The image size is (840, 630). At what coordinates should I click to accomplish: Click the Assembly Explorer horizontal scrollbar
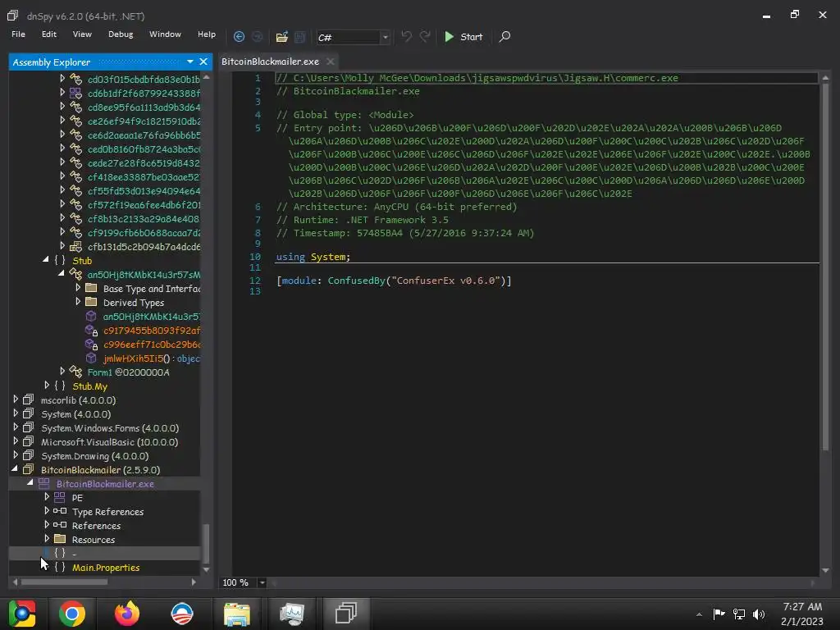(64, 582)
